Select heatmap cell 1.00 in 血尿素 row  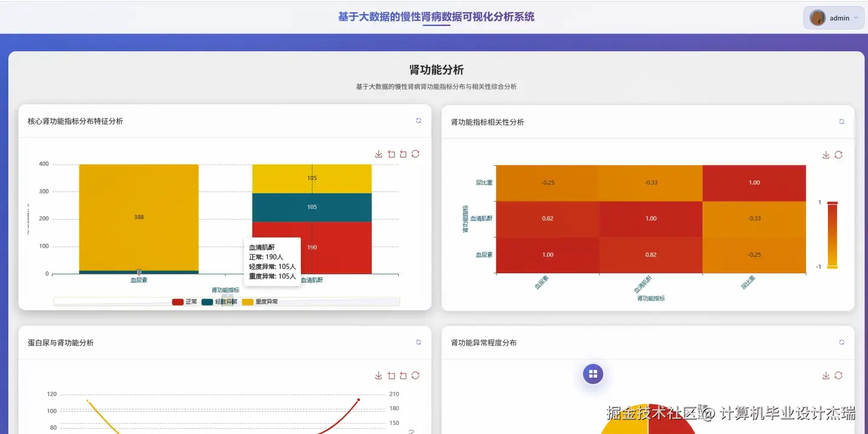coord(548,255)
